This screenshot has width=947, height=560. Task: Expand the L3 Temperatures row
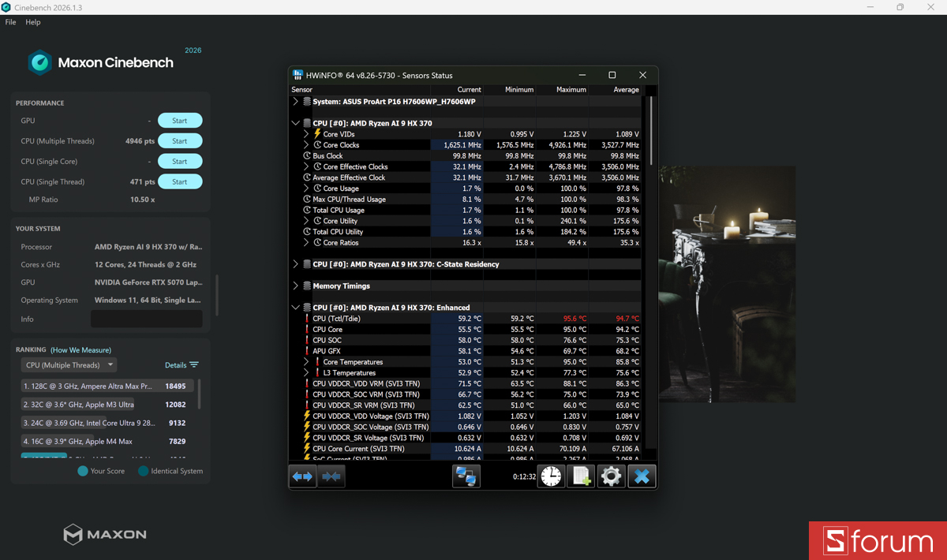(306, 373)
